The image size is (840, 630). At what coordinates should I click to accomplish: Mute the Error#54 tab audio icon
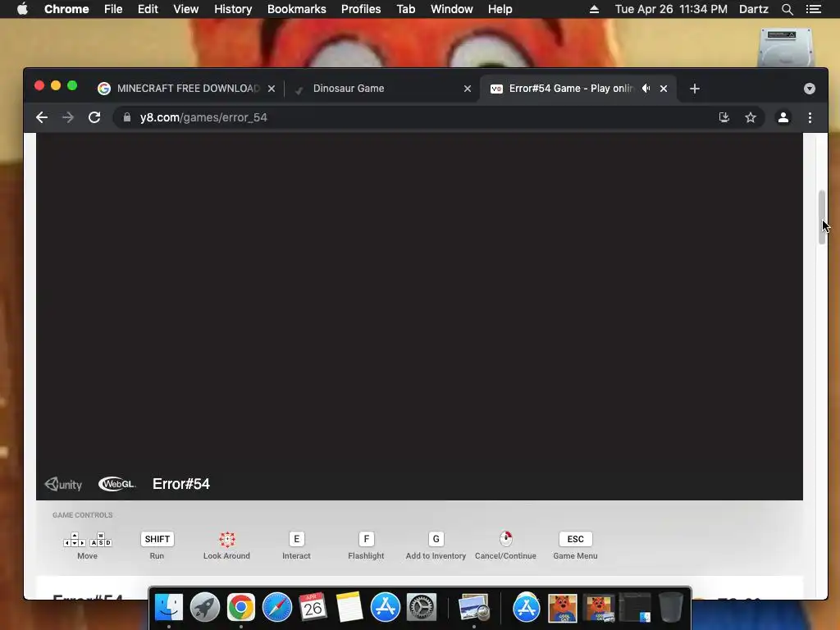646,89
